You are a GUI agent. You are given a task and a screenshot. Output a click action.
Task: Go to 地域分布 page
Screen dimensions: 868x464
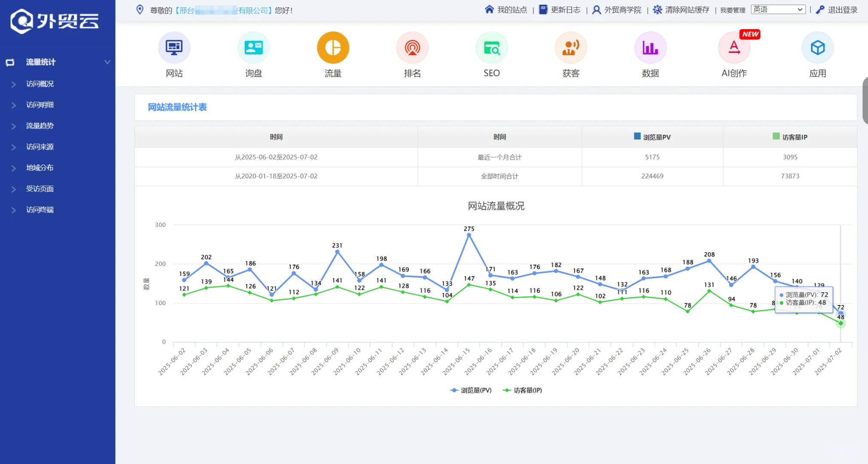(40, 168)
